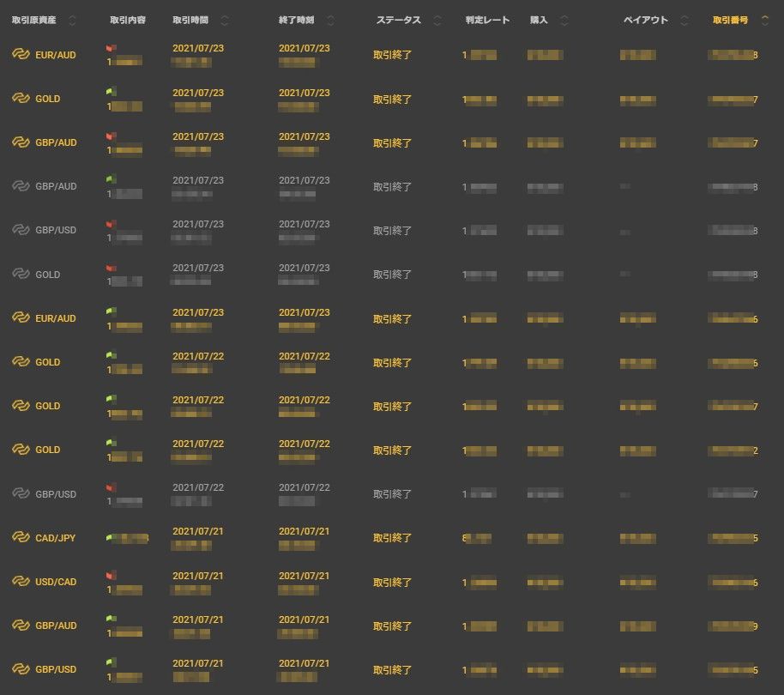Image resolution: width=784 pixels, height=695 pixels.
Task: Click the USD/CAD asset link icon
Action: point(21,582)
